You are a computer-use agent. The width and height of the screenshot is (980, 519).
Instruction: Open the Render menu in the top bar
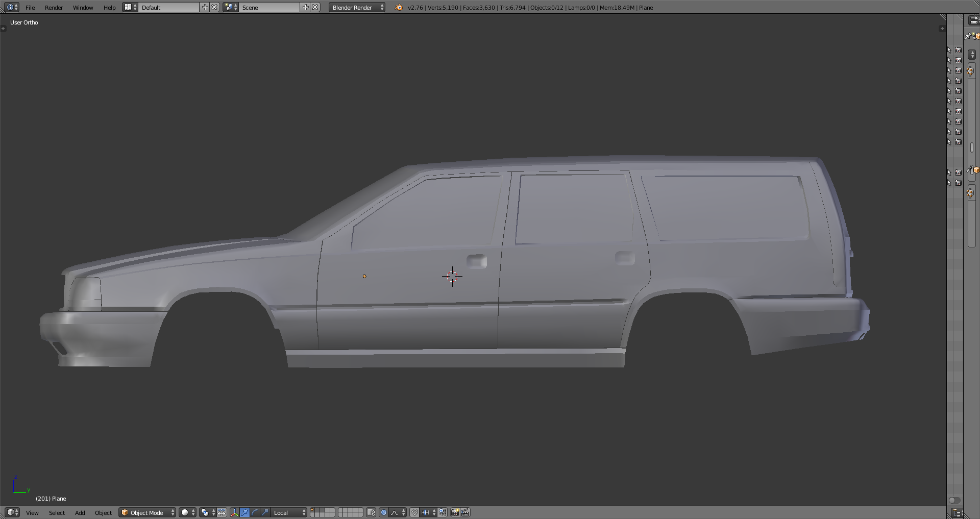54,8
